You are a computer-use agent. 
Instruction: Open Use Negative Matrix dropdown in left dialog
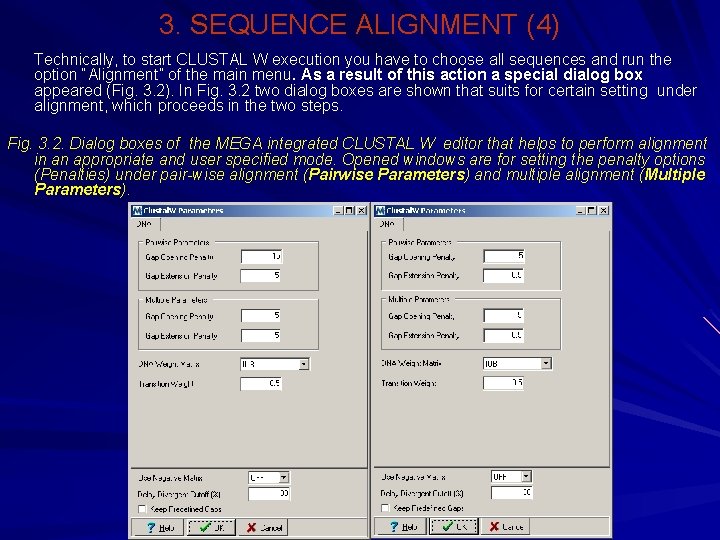pos(284,478)
